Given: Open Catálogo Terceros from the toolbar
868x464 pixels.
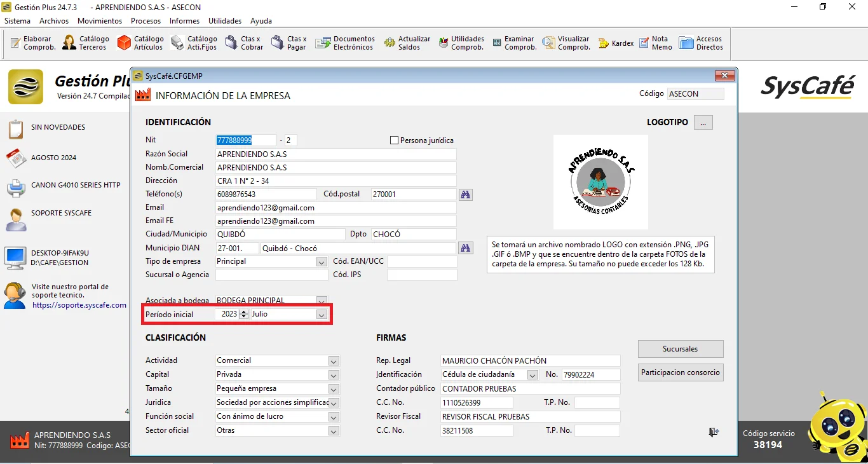Looking at the screenshot, I should coord(86,43).
